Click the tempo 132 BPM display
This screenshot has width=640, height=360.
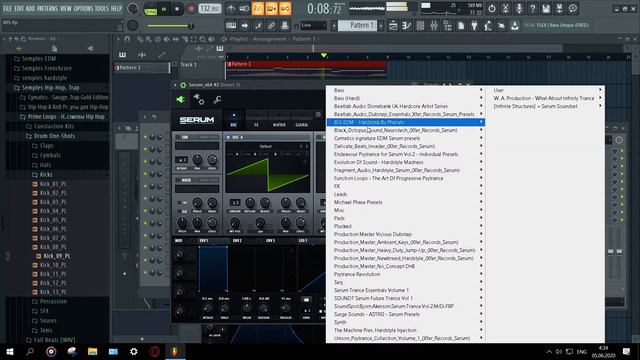coord(210,9)
